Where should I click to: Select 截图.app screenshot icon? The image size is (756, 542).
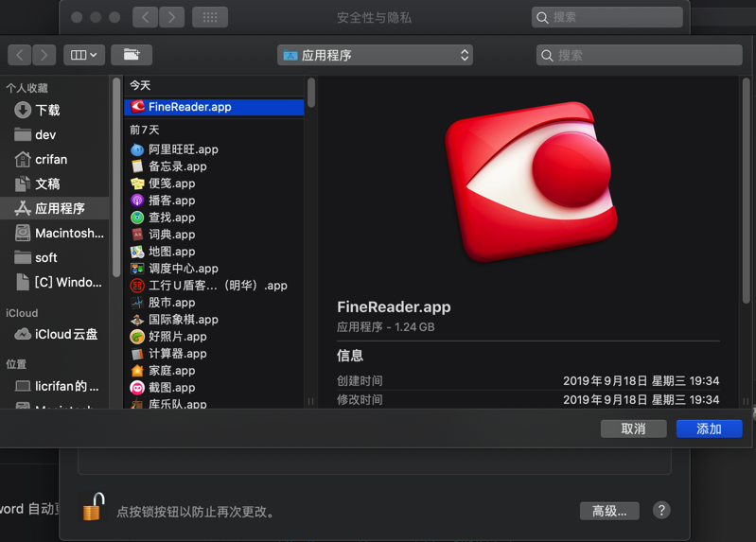point(137,388)
